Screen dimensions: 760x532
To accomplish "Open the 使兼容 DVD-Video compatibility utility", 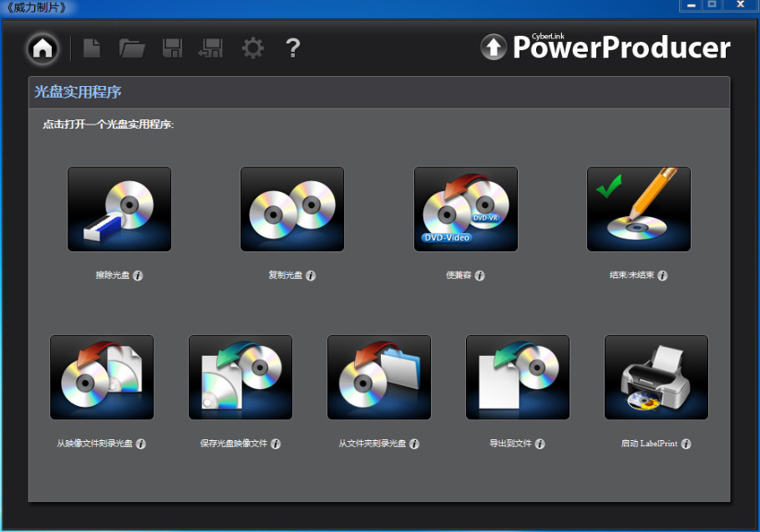I will click(466, 210).
